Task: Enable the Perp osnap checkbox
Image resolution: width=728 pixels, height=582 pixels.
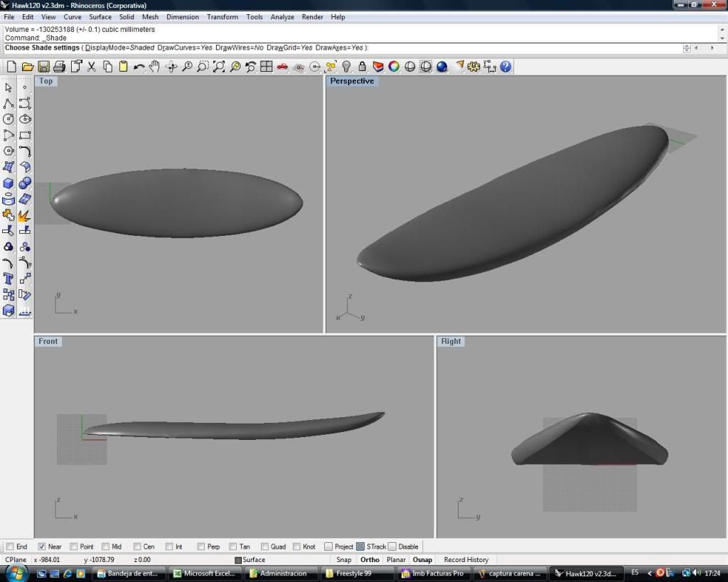Action: [200, 546]
